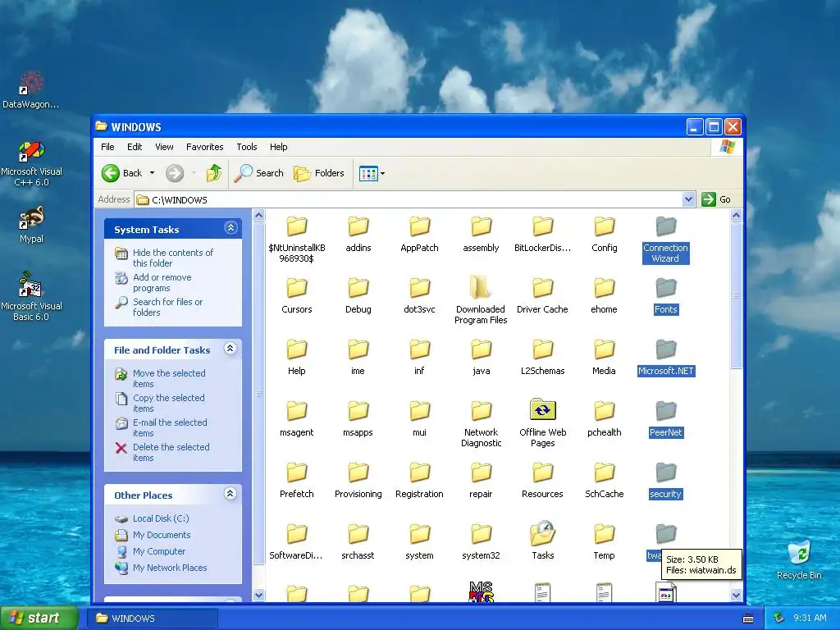Click task pane scrollbar down arrow
Image resolution: width=840 pixels, height=630 pixels.
point(258,595)
